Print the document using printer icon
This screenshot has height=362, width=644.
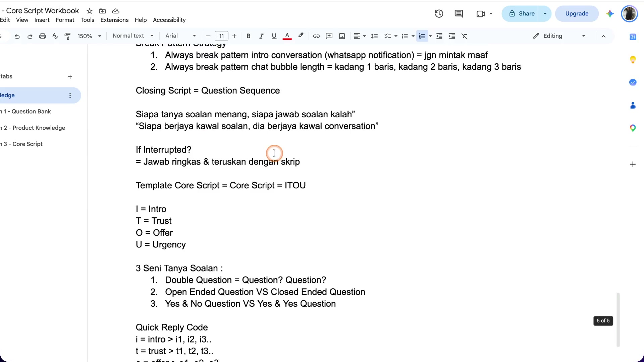(x=43, y=36)
